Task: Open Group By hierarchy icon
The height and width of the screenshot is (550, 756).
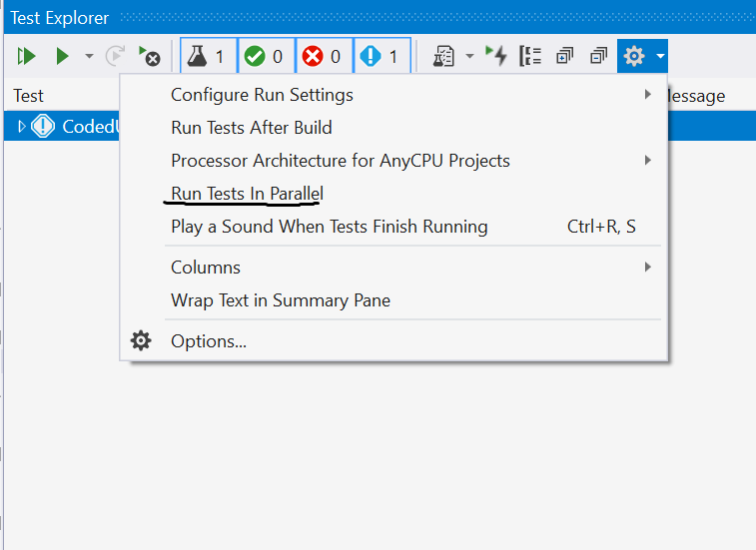Action: click(x=530, y=57)
